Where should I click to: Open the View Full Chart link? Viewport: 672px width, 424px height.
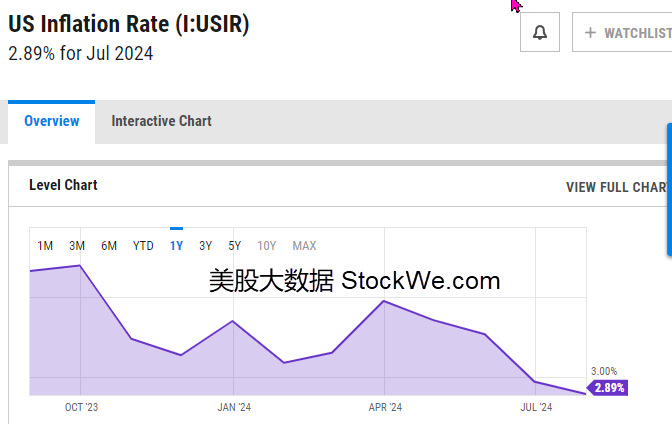618,187
